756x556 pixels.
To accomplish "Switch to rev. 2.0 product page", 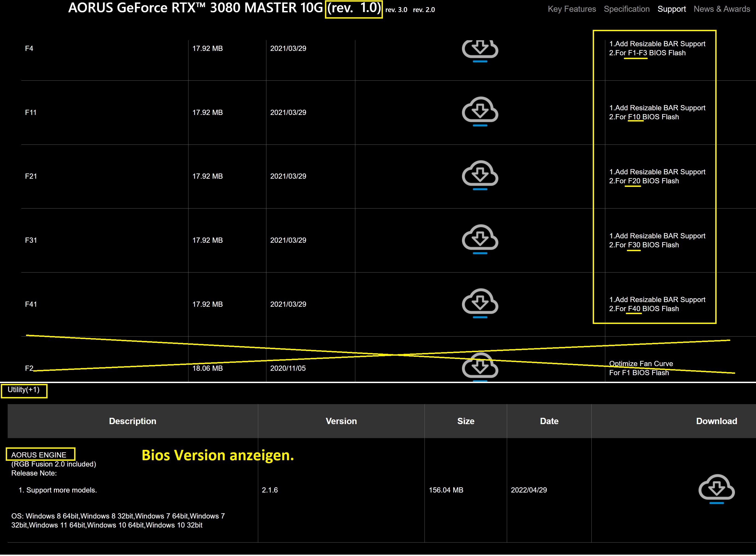I will click(x=424, y=10).
